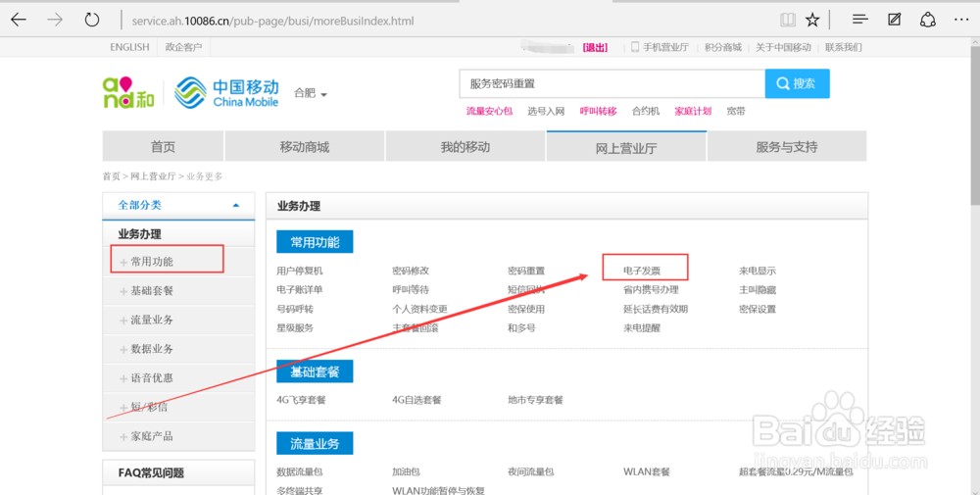This screenshot has height=495, width=980.
Task: Click the ENGLISH link
Action: click(129, 47)
